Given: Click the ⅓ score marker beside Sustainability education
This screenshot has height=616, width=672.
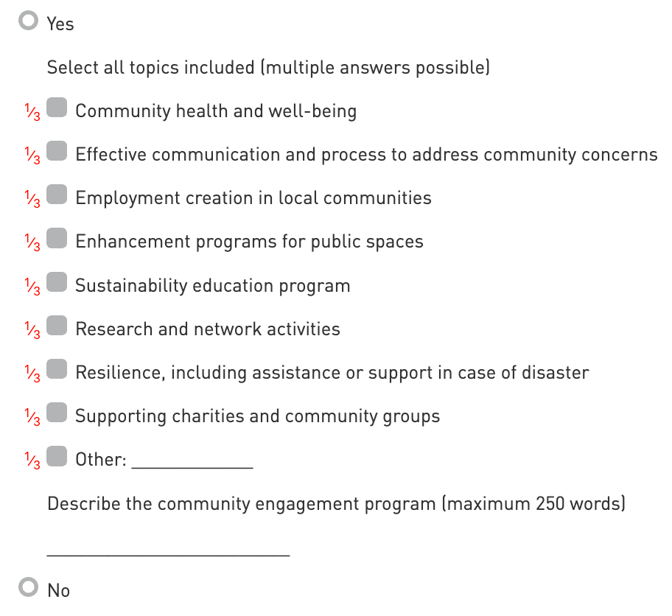Looking at the screenshot, I should pos(32,287).
